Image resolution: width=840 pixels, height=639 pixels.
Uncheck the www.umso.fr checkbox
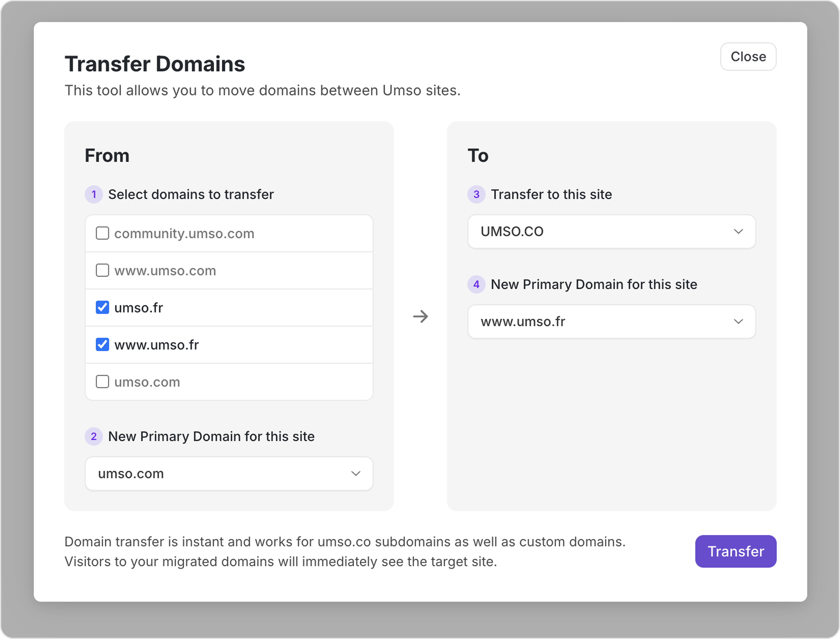click(102, 345)
